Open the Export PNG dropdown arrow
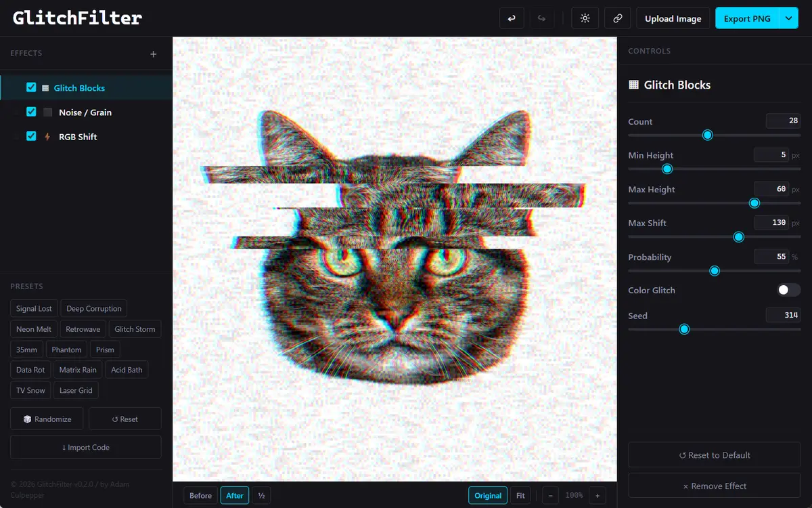 (789, 18)
